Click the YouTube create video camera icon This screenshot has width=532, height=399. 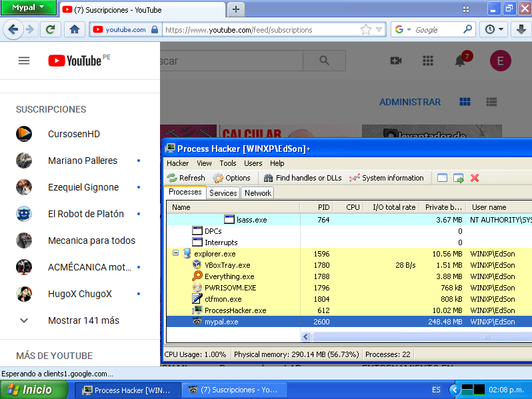click(395, 61)
